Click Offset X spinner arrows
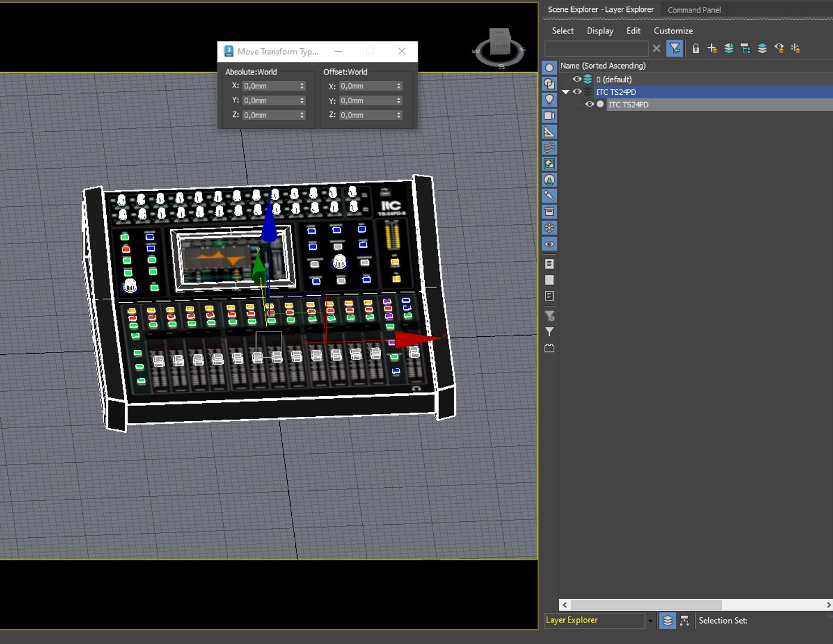833x644 pixels. pos(399,86)
